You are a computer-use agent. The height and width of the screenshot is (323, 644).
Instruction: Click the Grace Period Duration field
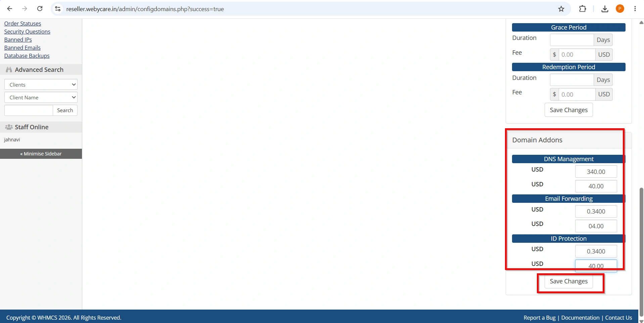coord(572,40)
